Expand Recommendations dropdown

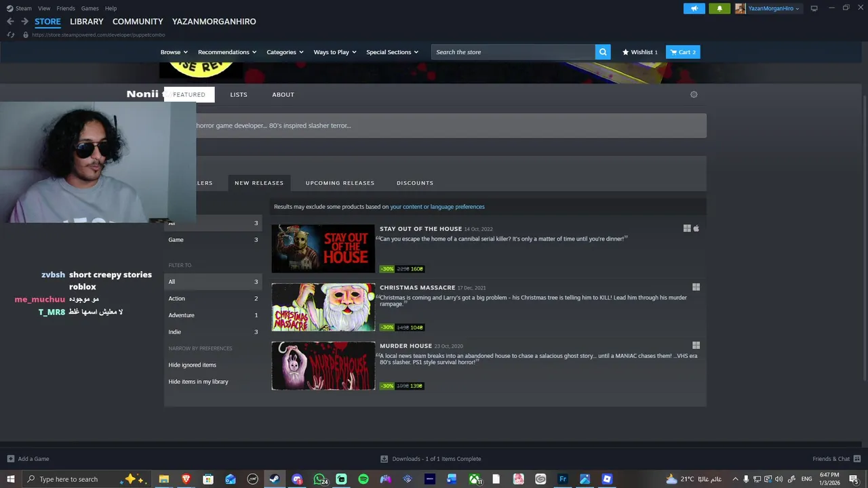tap(227, 52)
